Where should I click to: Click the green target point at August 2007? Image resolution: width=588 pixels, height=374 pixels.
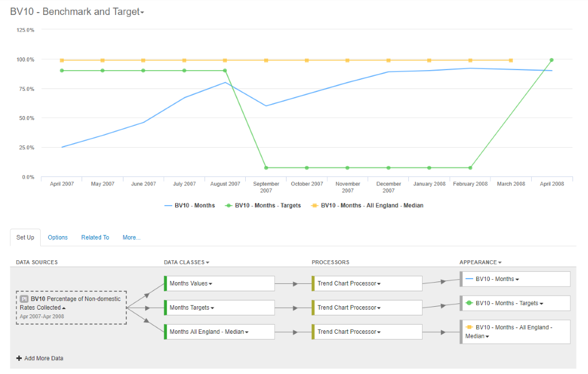[225, 71]
